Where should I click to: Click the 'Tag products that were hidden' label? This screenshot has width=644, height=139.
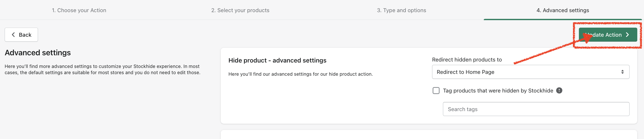tap(498, 91)
